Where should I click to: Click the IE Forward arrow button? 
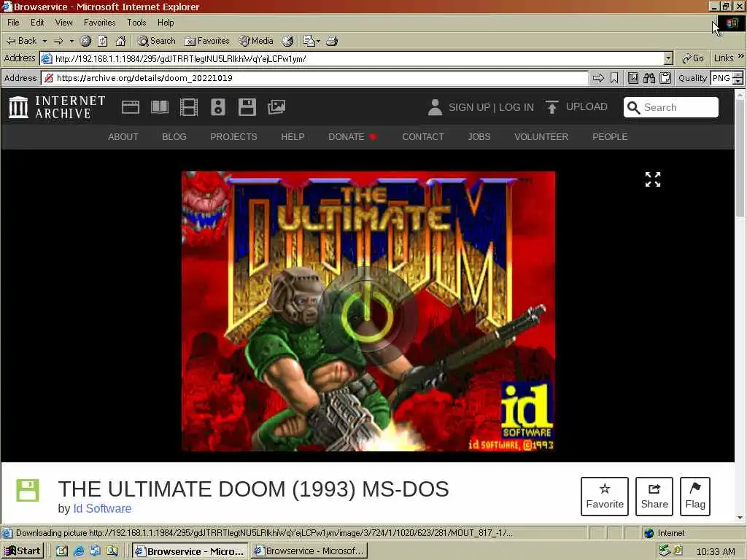(58, 41)
